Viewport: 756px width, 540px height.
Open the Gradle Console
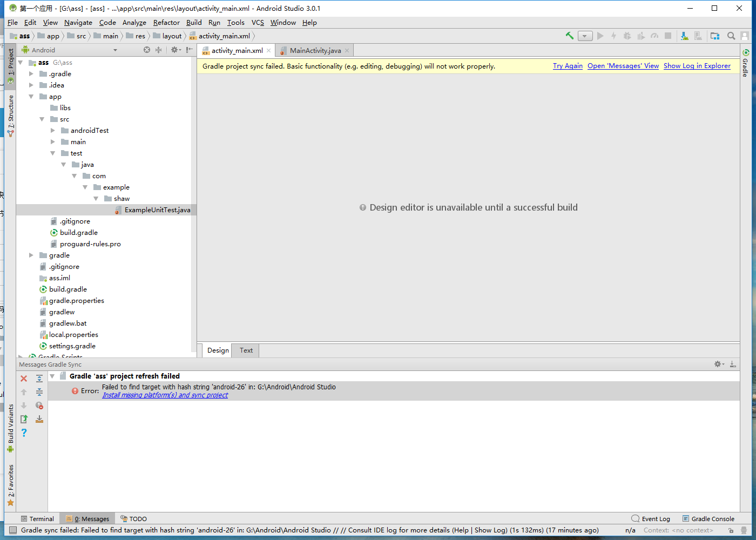[708, 519]
